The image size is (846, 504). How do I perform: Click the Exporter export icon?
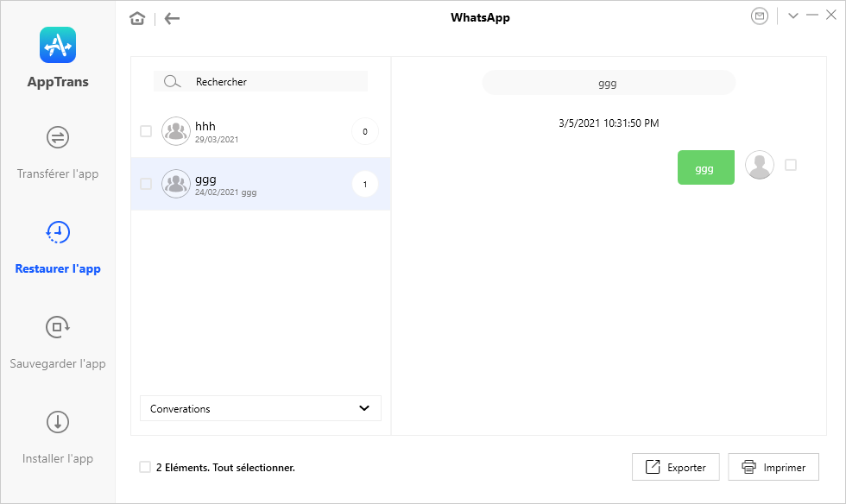[653, 467]
